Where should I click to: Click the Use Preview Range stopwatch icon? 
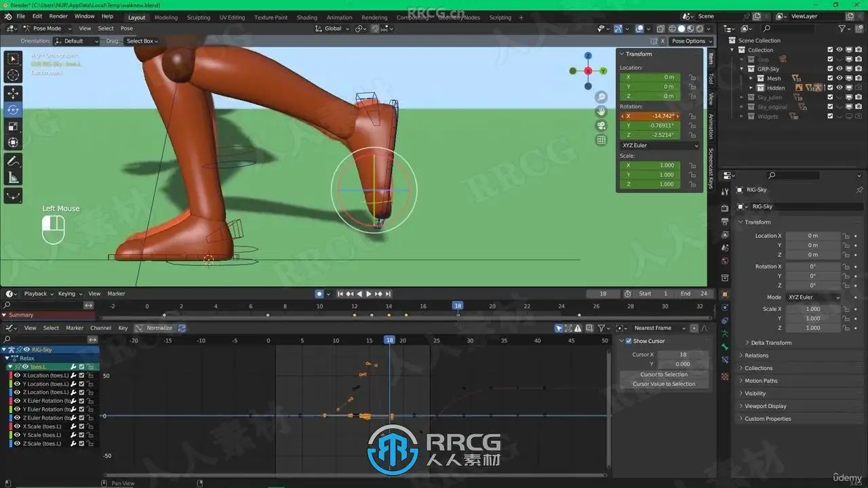coord(628,293)
